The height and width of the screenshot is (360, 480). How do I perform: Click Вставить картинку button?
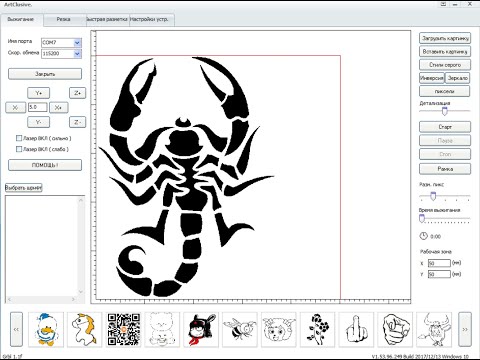[x=445, y=51]
